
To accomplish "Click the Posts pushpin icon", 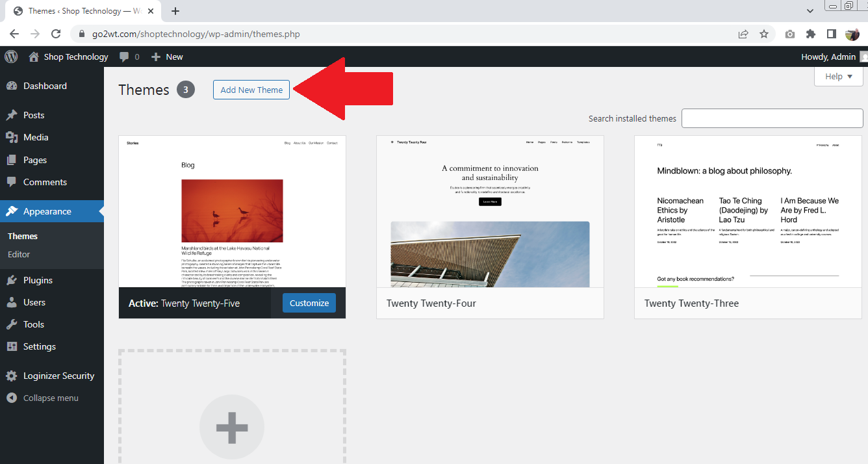I will [12, 115].
